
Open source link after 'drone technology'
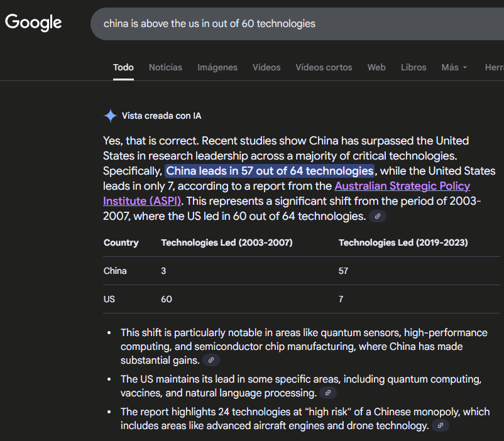(441, 425)
